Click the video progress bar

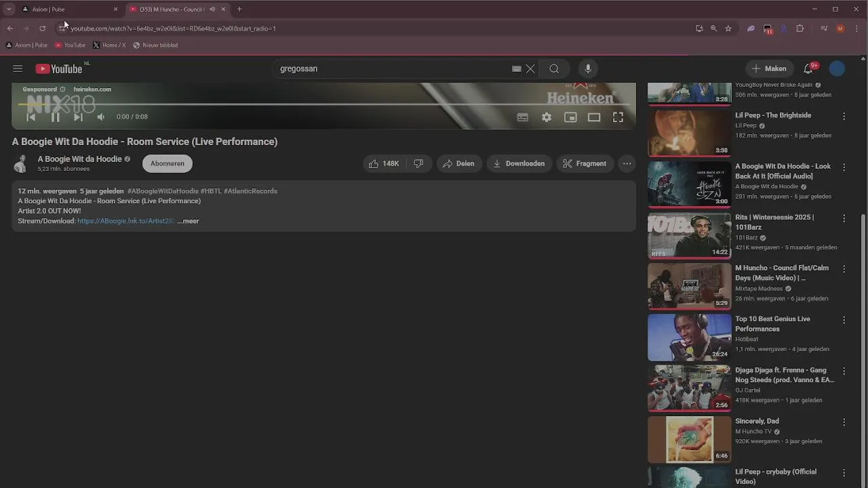pyautogui.click(x=323, y=104)
